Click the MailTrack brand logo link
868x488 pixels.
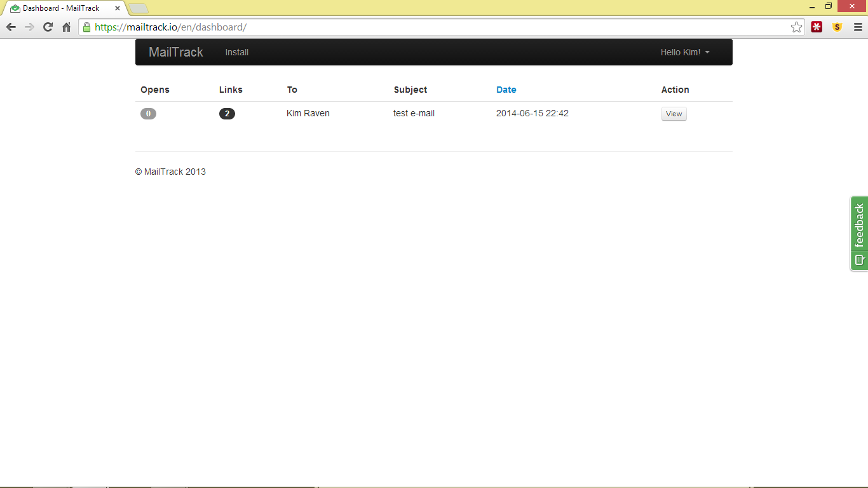point(176,52)
